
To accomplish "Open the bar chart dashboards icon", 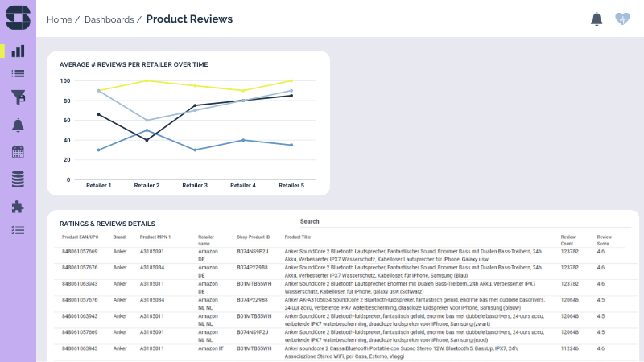I will [x=18, y=51].
